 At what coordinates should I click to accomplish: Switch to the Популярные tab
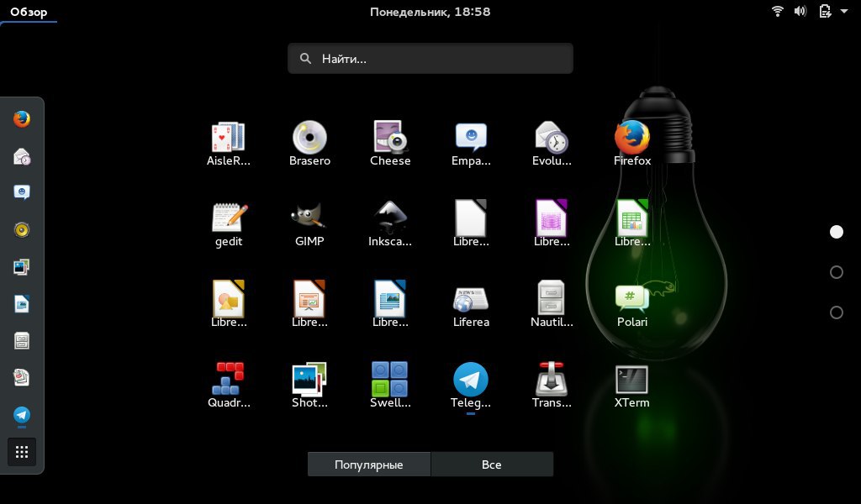369,465
